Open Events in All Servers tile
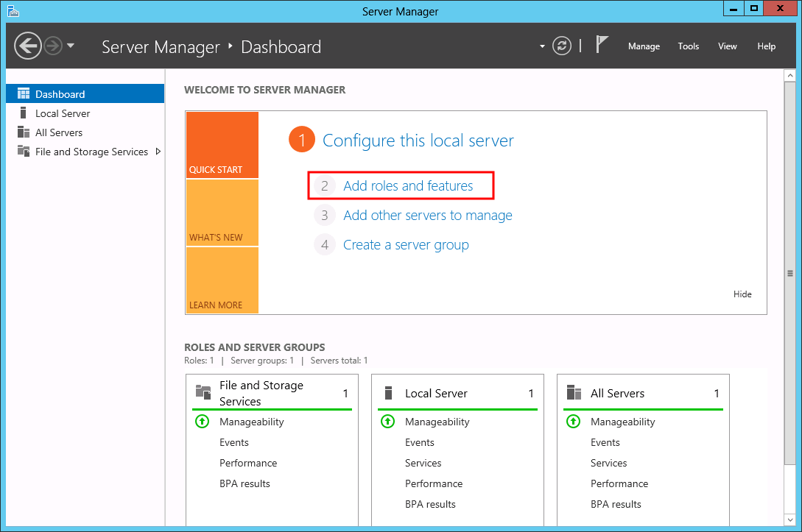Screen dimensions: 802x532 pyautogui.click(x=605, y=442)
